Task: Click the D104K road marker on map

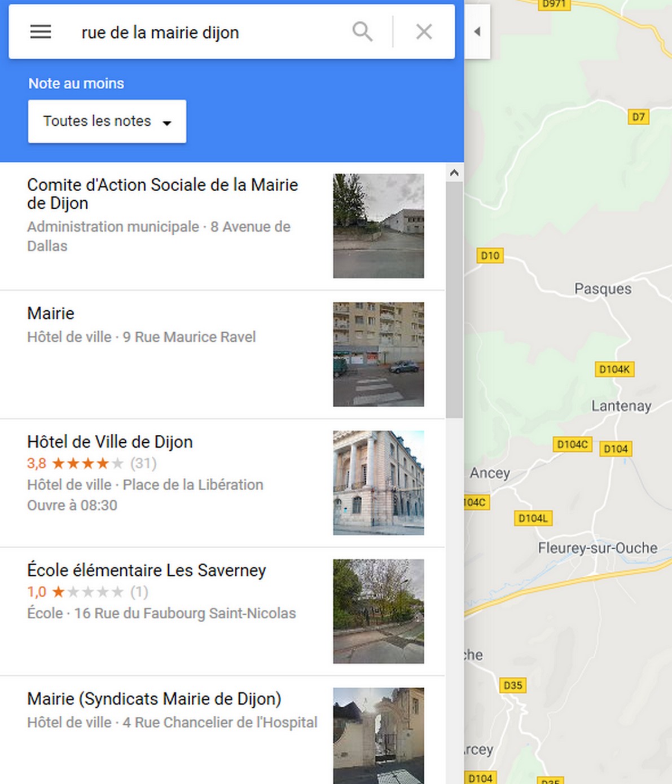Action: (614, 369)
